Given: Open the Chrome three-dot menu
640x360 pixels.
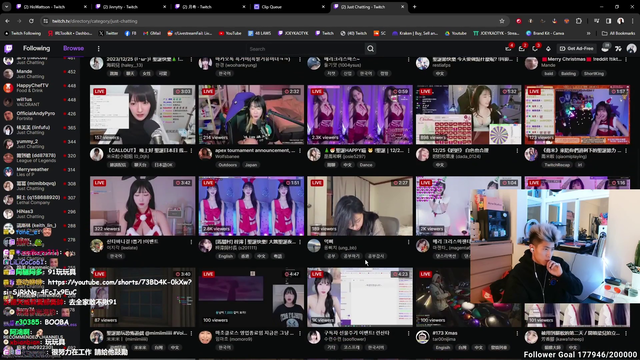Looking at the screenshot, I should point(633,21).
